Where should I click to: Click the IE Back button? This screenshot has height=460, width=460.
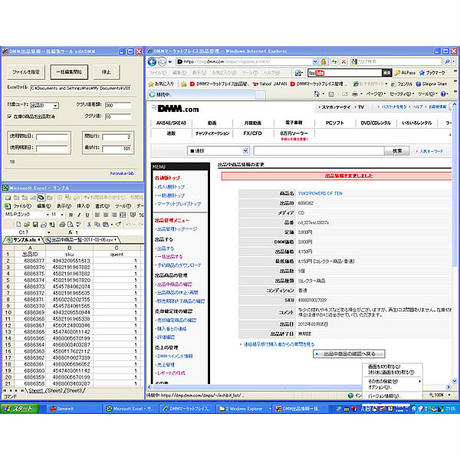(152, 62)
